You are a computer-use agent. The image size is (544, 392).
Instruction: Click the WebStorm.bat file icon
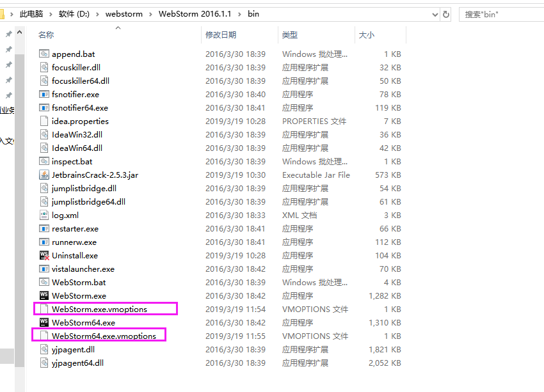click(44, 283)
